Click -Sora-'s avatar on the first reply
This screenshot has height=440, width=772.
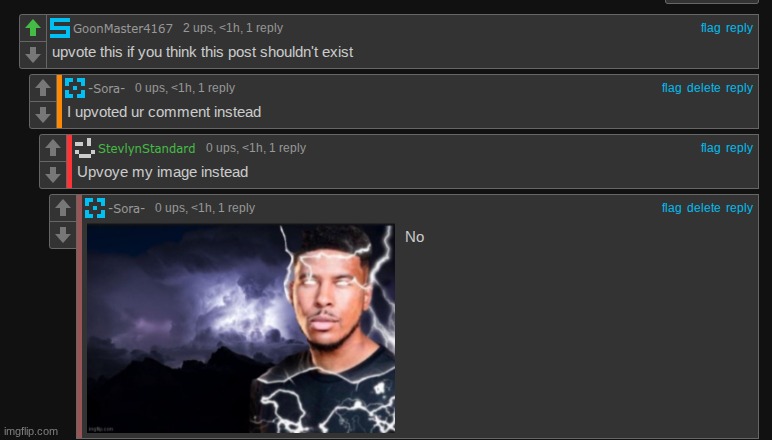75,88
